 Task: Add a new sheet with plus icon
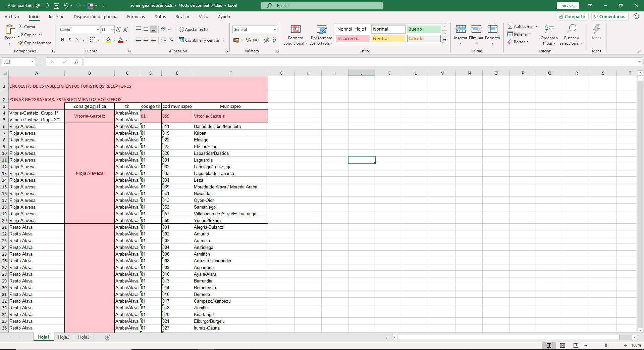[x=108, y=337]
